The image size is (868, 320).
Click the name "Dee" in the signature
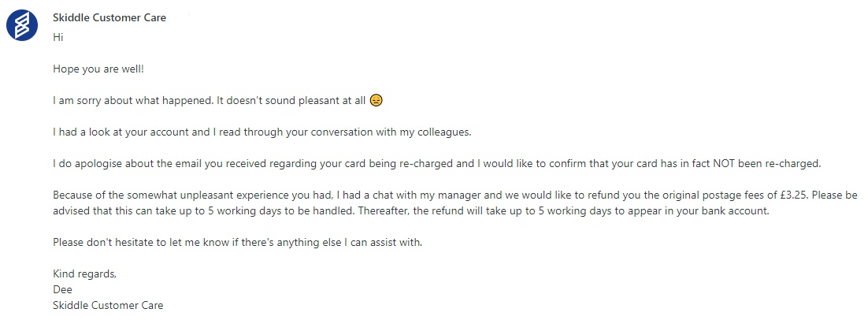62,289
